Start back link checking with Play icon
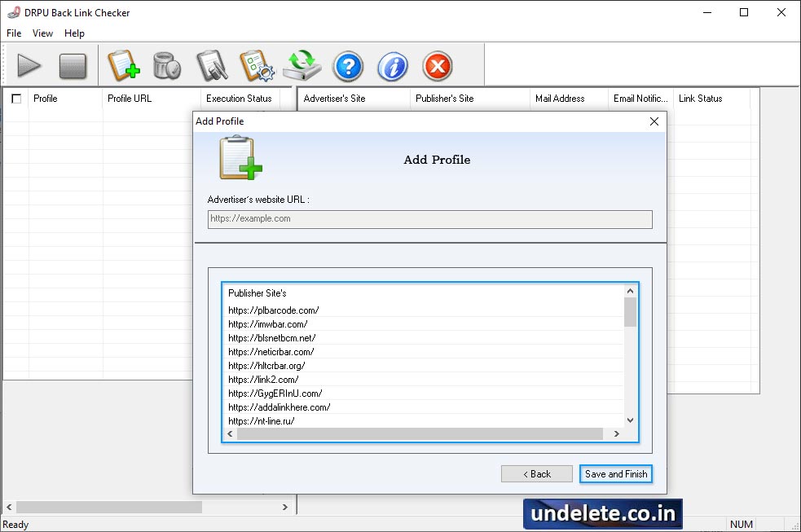Image resolution: width=801 pixels, height=532 pixels. click(29, 66)
